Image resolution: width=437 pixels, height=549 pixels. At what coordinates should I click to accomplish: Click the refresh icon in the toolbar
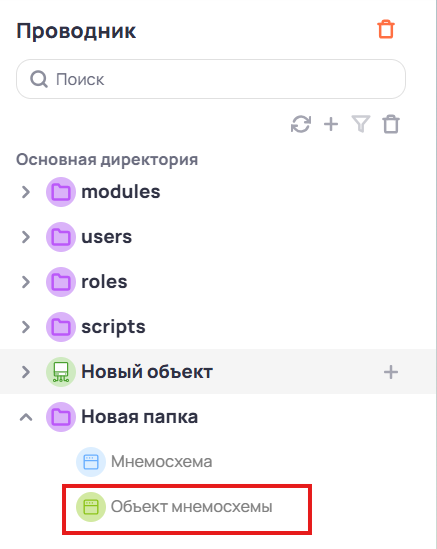point(301,124)
